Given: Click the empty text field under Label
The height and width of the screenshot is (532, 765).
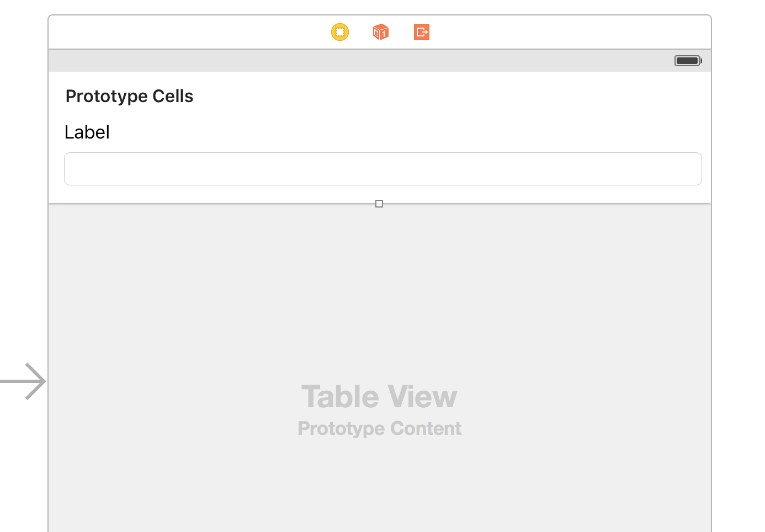Looking at the screenshot, I should click(x=383, y=169).
